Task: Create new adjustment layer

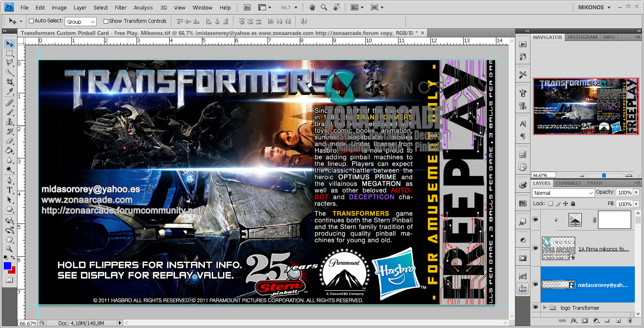Action: 596,321
